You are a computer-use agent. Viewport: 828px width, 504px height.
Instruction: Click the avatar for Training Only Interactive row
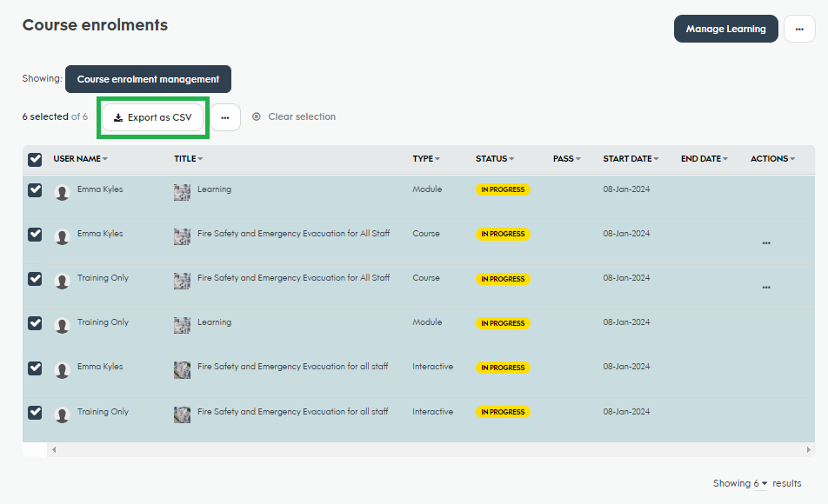62,414
